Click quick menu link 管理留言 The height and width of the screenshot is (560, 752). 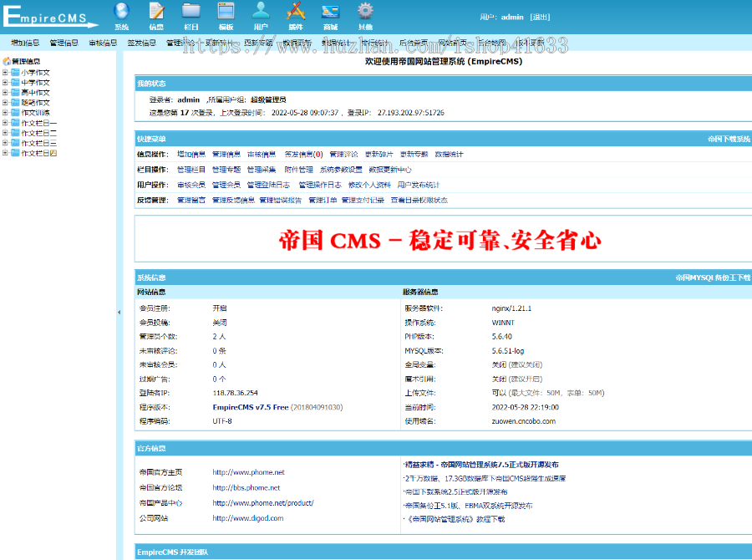[x=191, y=201]
